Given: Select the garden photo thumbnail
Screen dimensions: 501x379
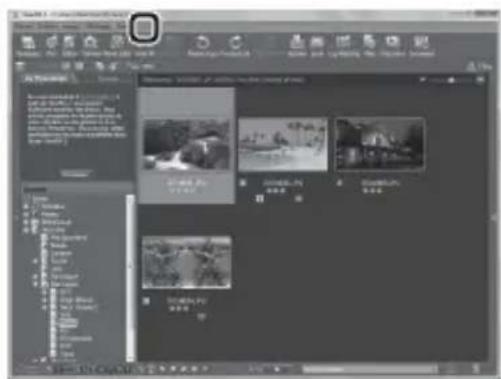Looking at the screenshot, I should (x=186, y=262).
